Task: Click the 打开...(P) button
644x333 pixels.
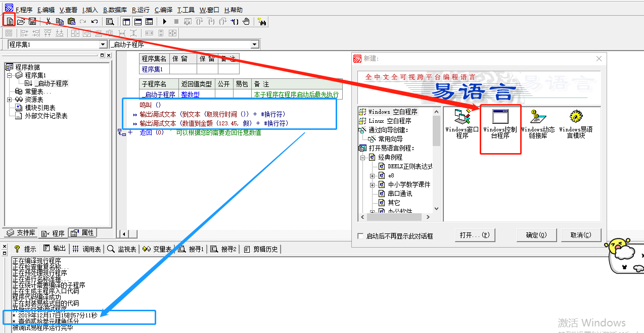Action: pos(474,235)
